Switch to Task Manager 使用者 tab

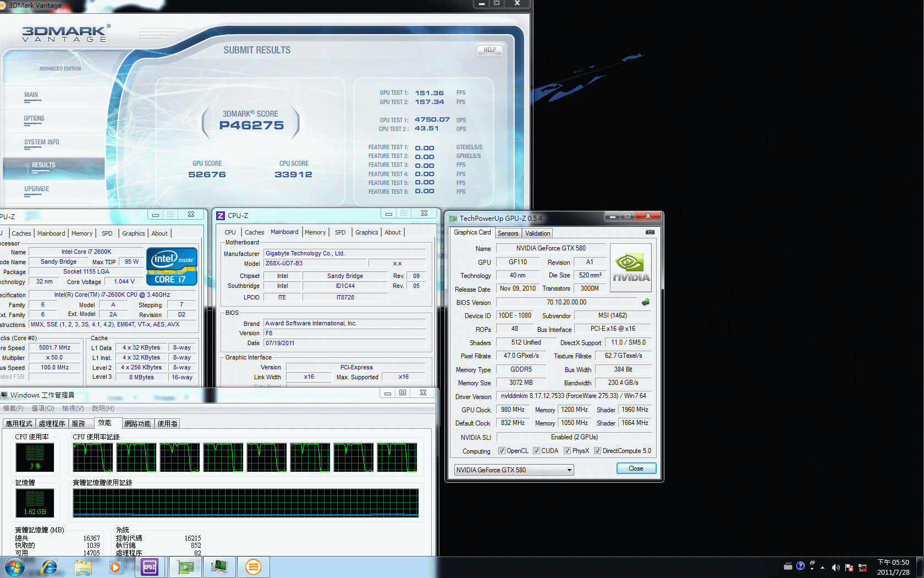pos(168,423)
